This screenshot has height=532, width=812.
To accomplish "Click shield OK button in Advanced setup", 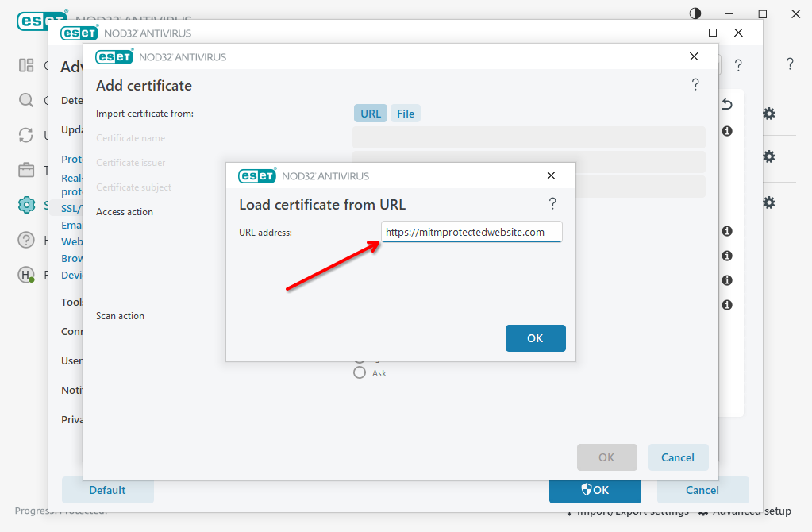I will pyautogui.click(x=595, y=490).
